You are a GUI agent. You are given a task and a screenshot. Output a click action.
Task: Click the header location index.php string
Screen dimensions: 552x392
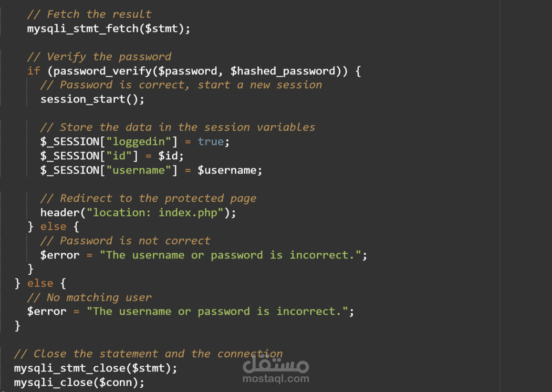coord(155,213)
